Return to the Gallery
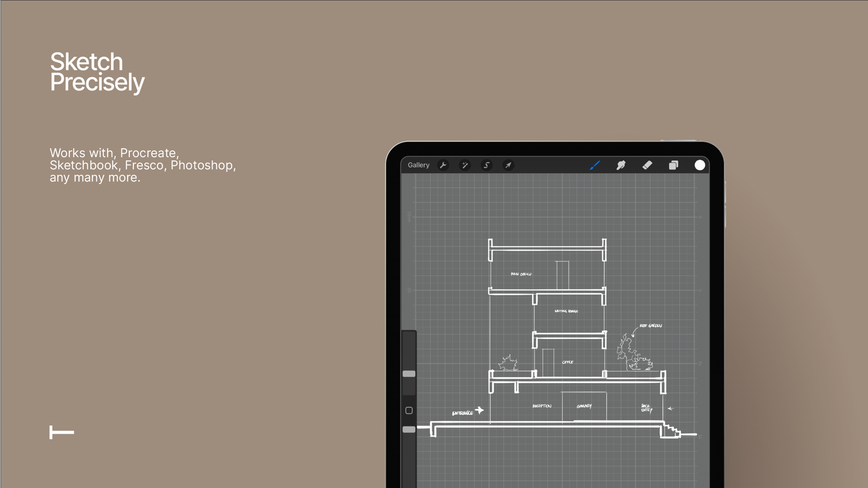This screenshot has height=488, width=868. 418,165
